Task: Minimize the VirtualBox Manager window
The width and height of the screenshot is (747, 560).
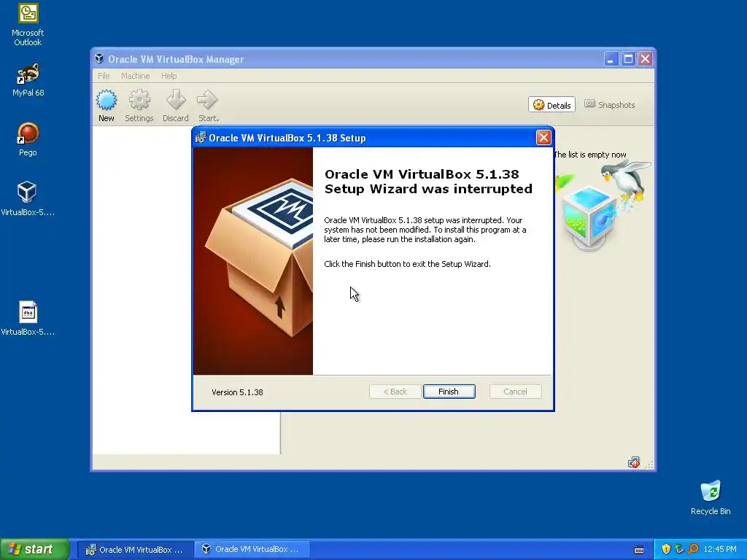Action: click(611, 59)
